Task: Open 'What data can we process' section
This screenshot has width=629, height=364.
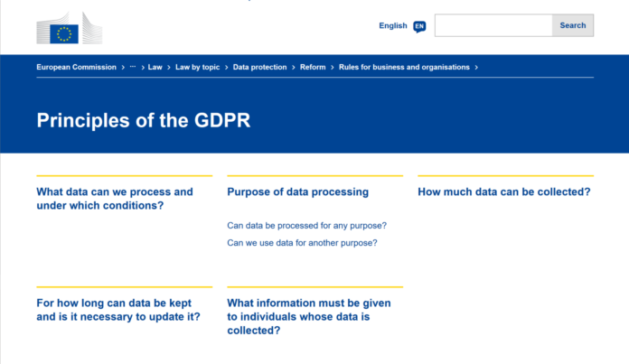Action: (114, 198)
